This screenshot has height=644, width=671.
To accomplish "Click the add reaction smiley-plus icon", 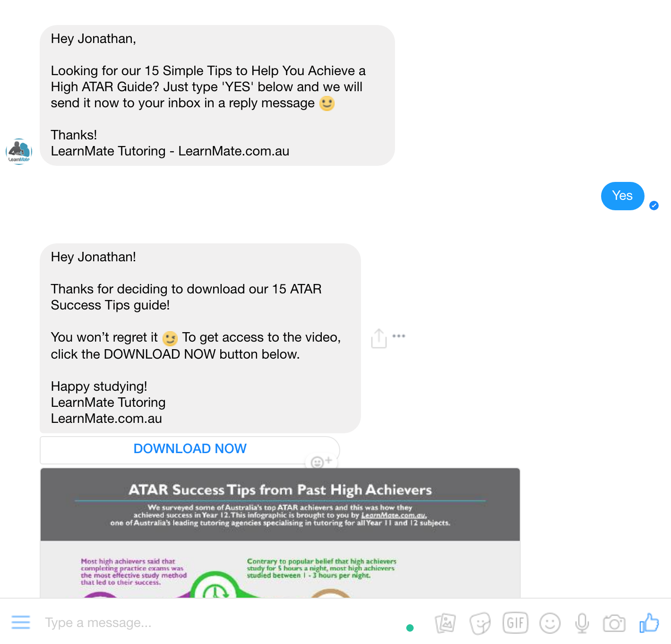I will point(321,462).
